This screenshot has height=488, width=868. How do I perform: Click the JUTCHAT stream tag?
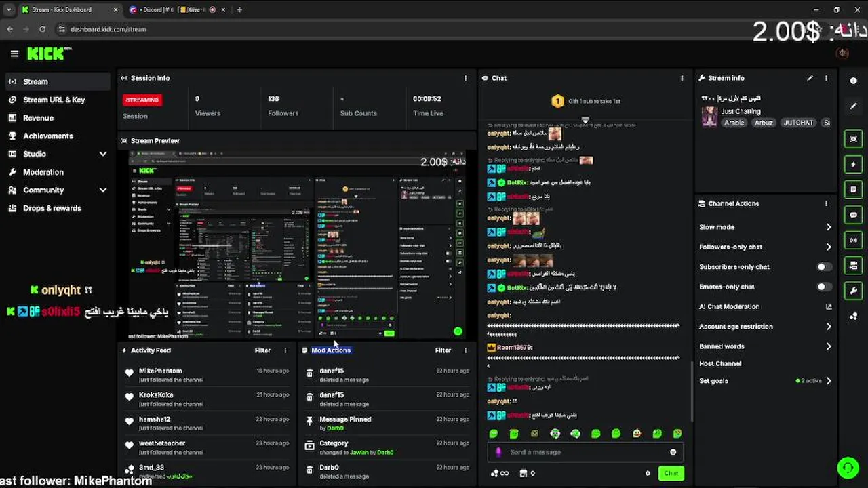pos(798,123)
